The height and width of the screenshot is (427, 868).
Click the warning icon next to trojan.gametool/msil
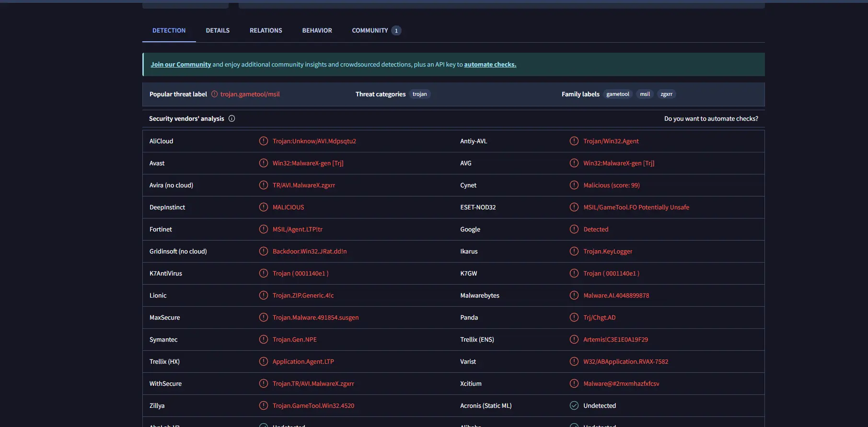tap(214, 94)
